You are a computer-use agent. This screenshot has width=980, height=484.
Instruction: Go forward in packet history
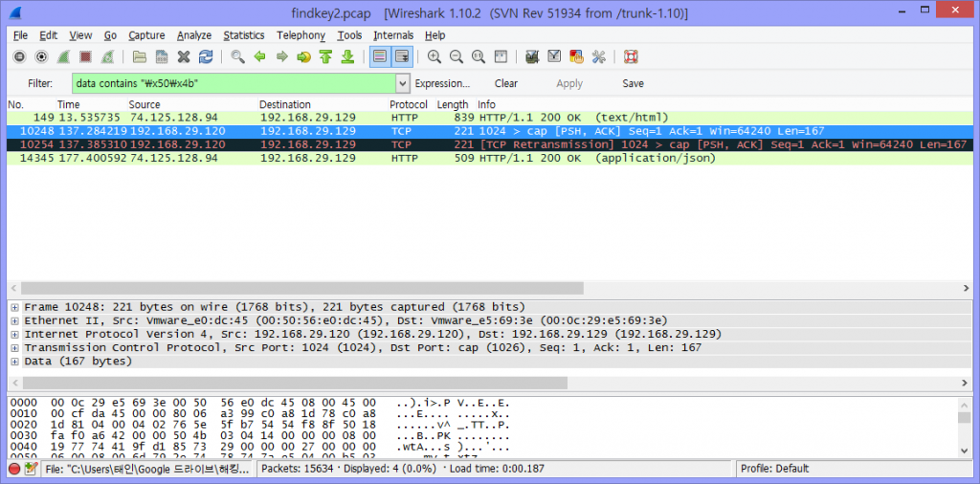click(282, 56)
